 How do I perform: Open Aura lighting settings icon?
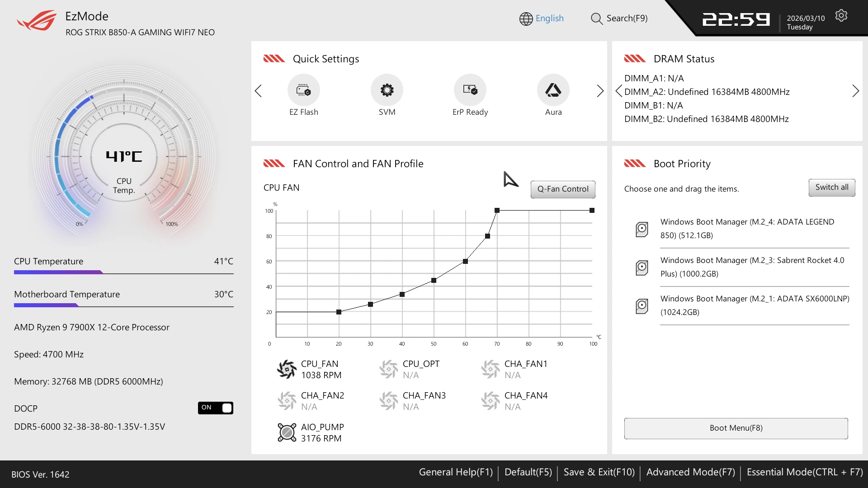click(x=553, y=90)
